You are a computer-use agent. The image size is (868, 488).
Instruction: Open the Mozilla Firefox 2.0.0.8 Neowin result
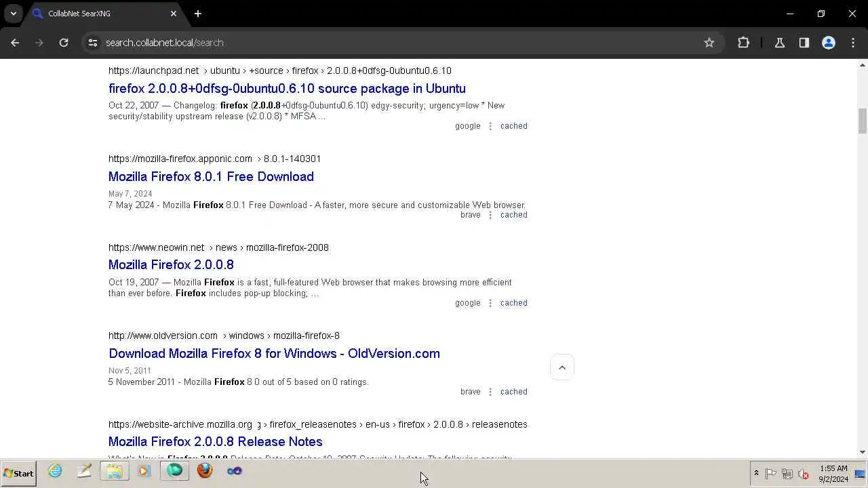[171, 265]
